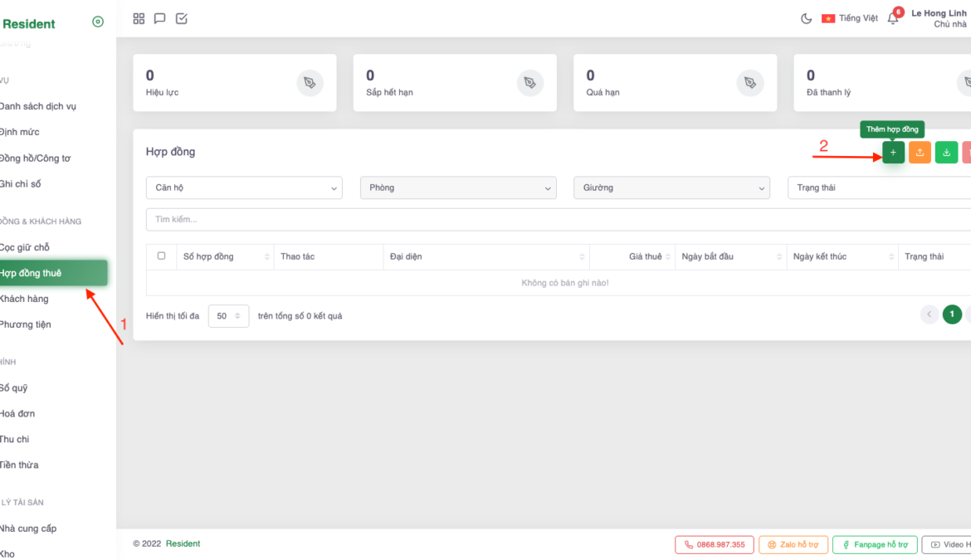971x560 pixels.
Task: Click the Zalo hỗ trợ button
Action: point(793,545)
